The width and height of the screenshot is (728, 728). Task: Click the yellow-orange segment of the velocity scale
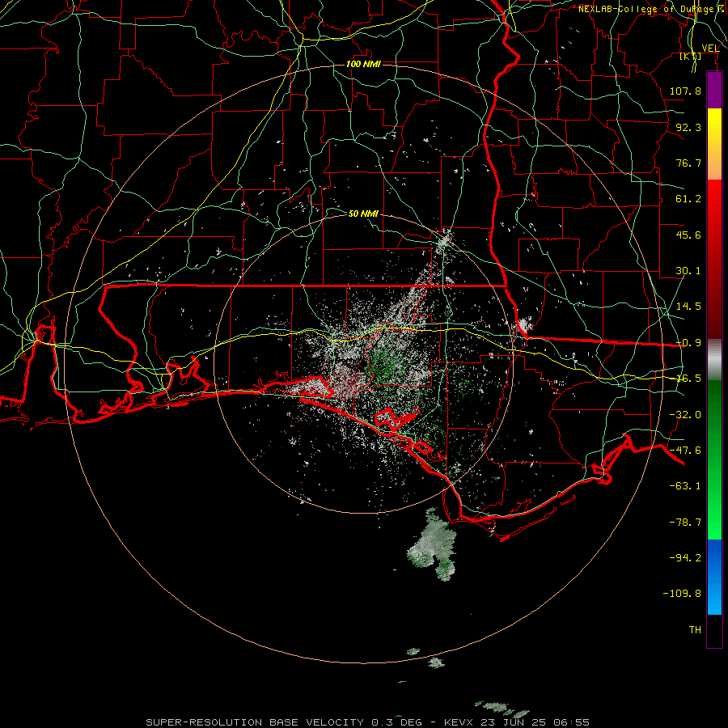[x=714, y=144]
